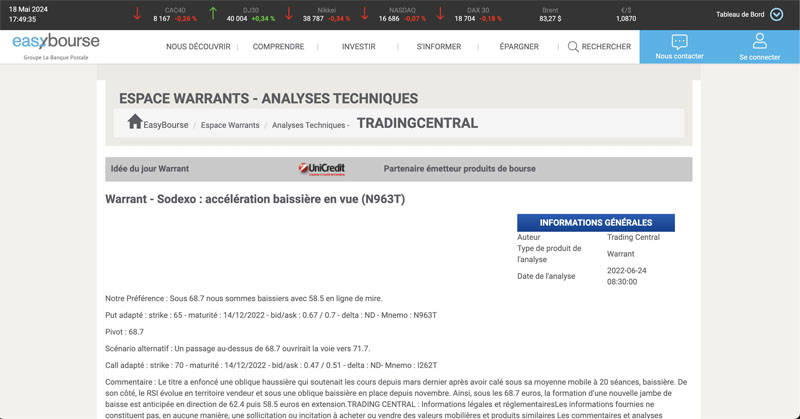Click the Trading Central author value

[633, 237]
